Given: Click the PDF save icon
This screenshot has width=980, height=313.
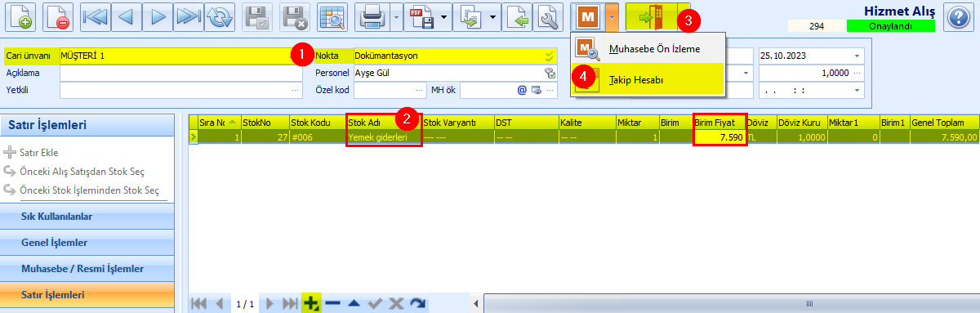Looking at the screenshot, I should 421,17.
